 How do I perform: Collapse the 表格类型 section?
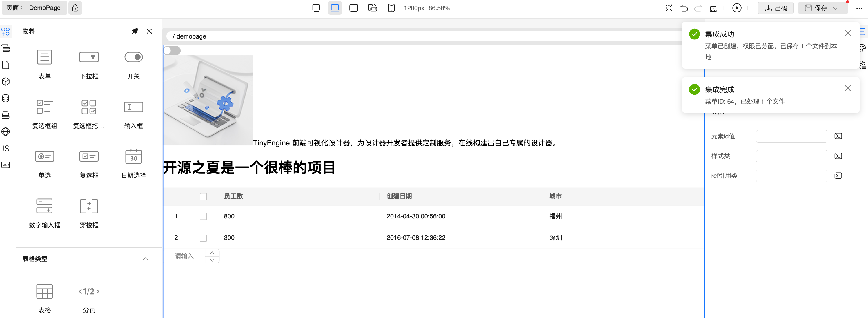tap(145, 259)
